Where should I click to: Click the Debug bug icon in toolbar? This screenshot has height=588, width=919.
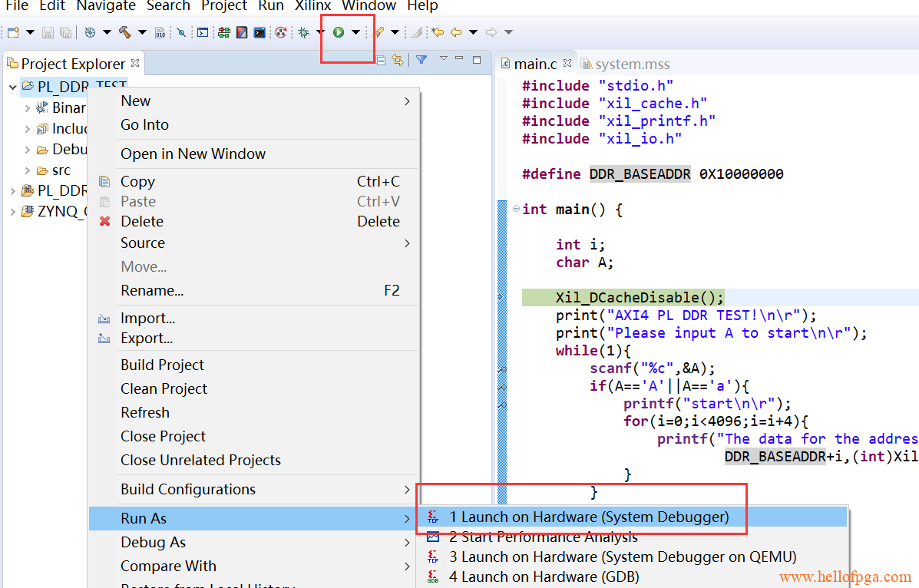click(x=304, y=32)
